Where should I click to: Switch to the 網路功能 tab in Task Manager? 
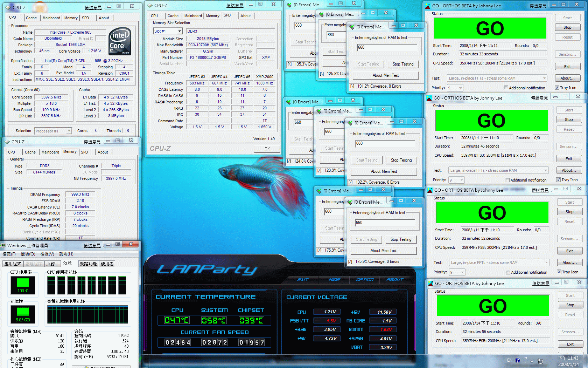tap(88, 264)
